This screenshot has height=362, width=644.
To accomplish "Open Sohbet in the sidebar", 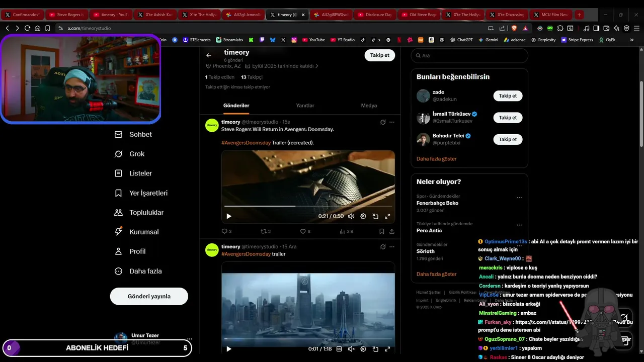I will coord(133,134).
